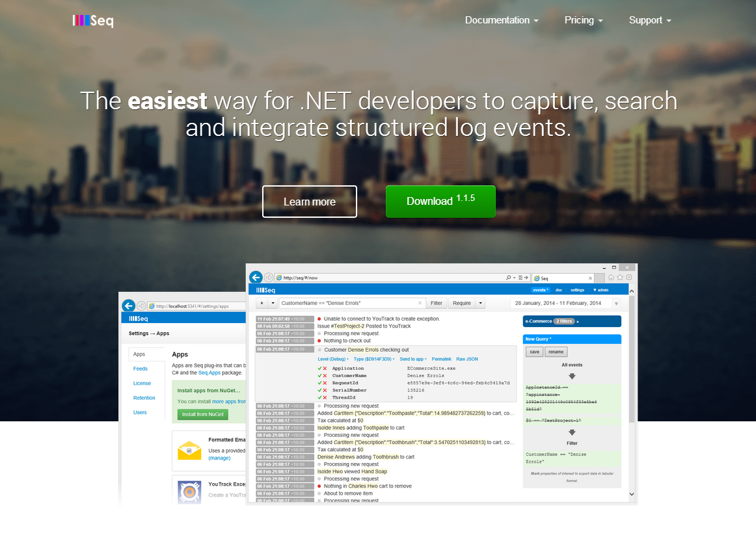Click green check for SerialNumber property
The height and width of the screenshot is (539, 756).
click(x=319, y=390)
